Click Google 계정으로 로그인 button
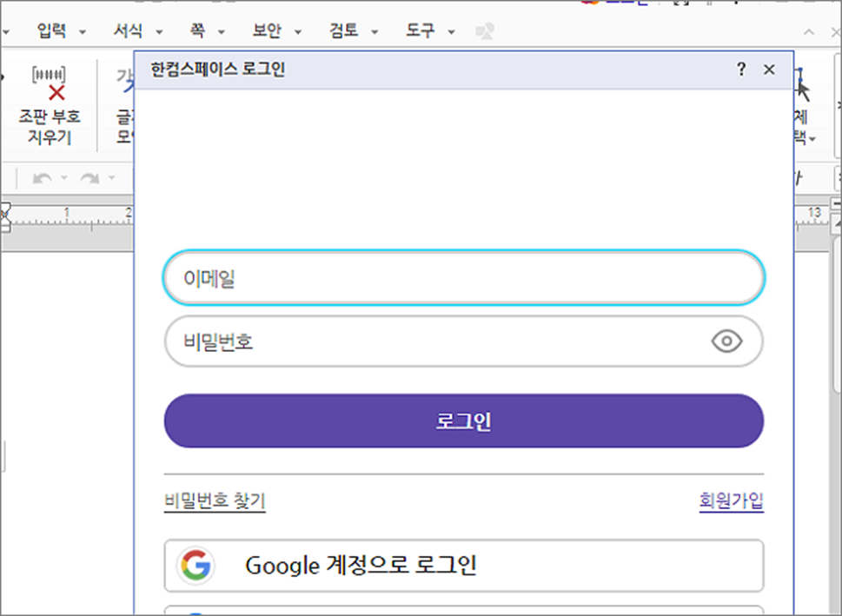 pos(464,566)
